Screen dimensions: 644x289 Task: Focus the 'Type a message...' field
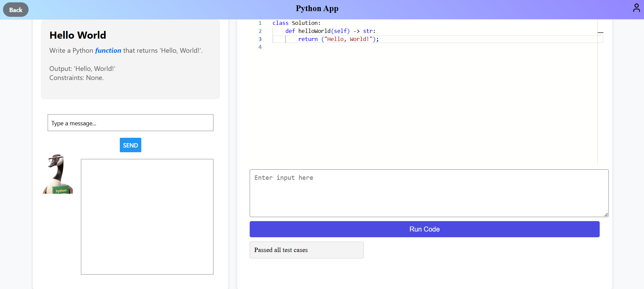[x=131, y=123]
